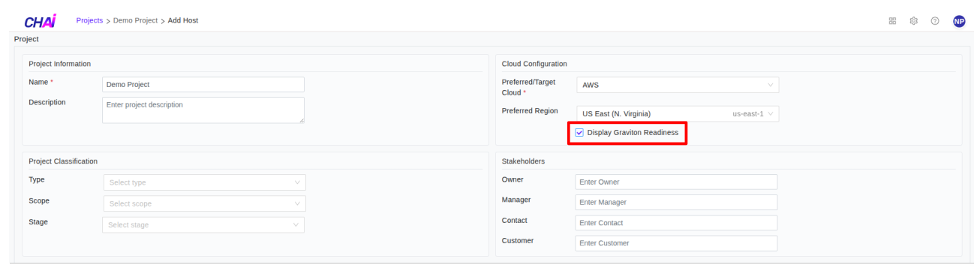This screenshot has width=980, height=271.
Task: Open the help question mark icon
Action: pos(935,21)
